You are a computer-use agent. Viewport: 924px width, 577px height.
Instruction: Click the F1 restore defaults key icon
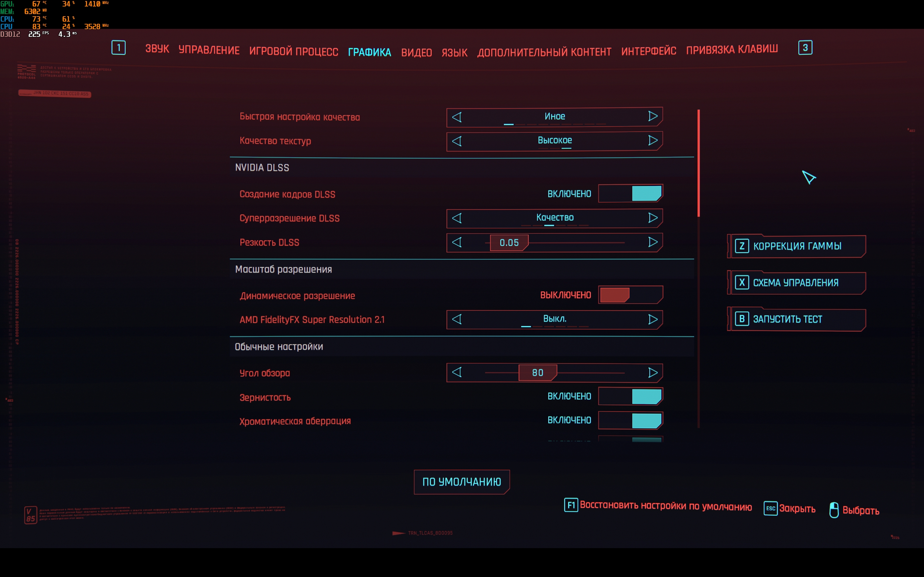(571, 505)
